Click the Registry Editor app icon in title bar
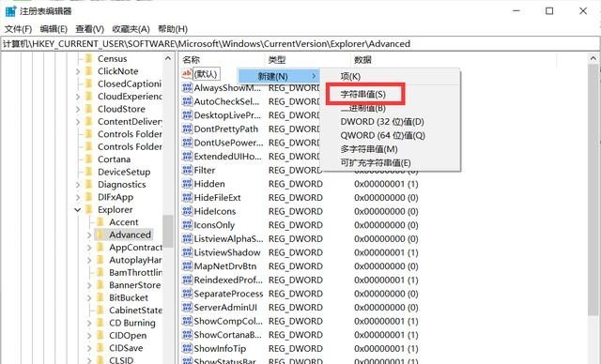 pos(10,11)
